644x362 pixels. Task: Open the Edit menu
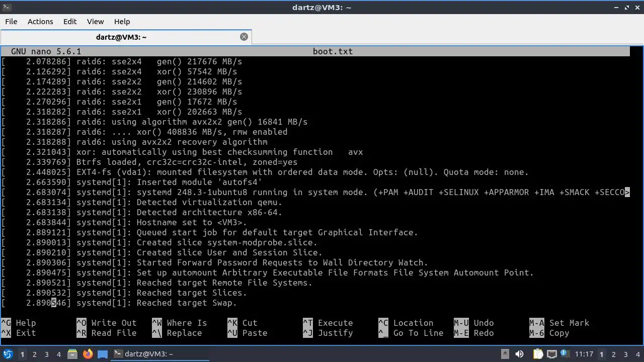70,22
